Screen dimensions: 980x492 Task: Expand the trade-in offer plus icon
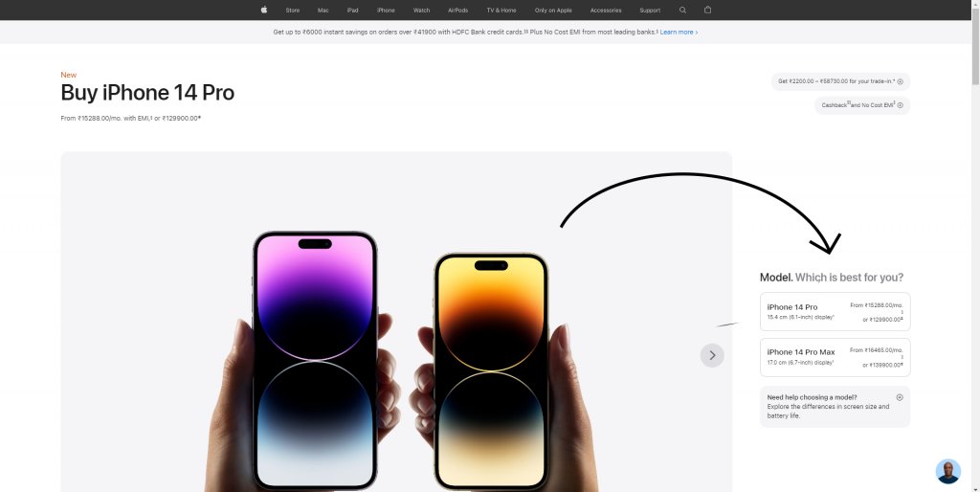tap(900, 82)
